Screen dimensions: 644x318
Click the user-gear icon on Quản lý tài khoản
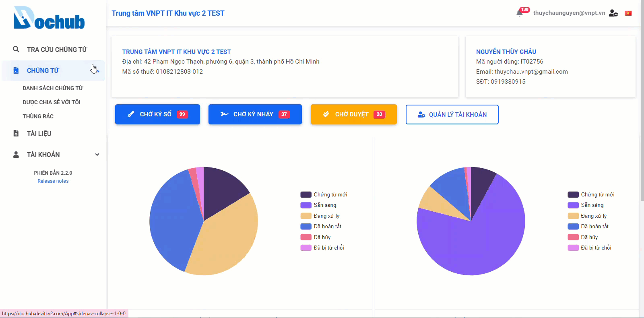pos(421,115)
